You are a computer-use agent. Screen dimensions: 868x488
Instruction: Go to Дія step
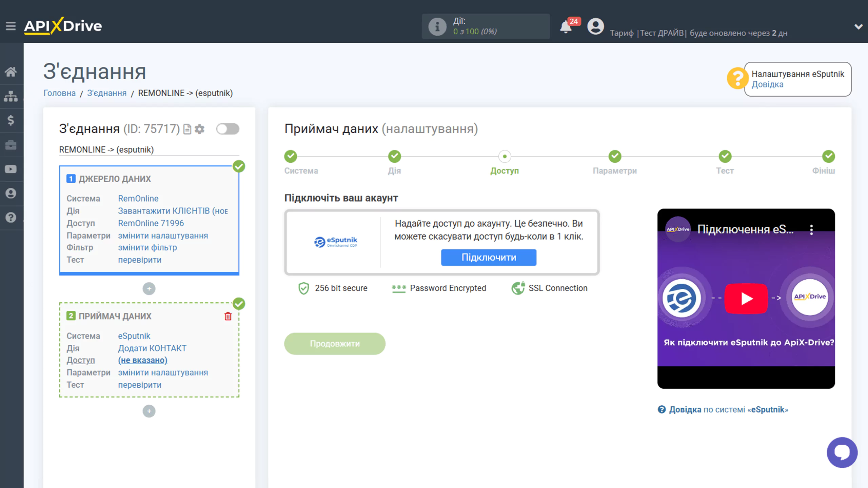click(394, 157)
